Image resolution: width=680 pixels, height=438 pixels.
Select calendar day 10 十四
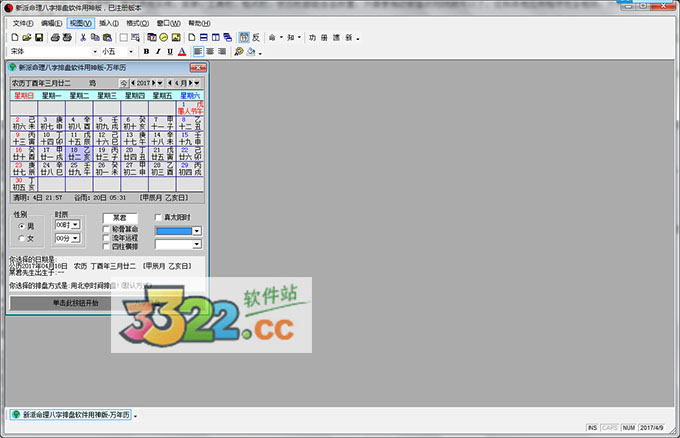[x=52, y=138]
